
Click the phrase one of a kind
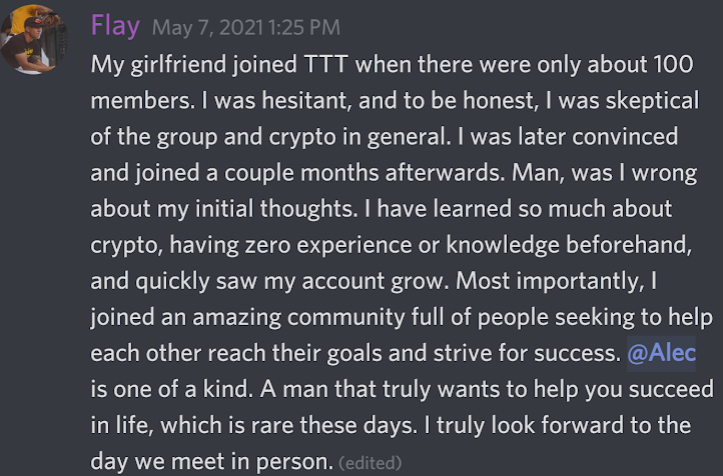[183, 390]
